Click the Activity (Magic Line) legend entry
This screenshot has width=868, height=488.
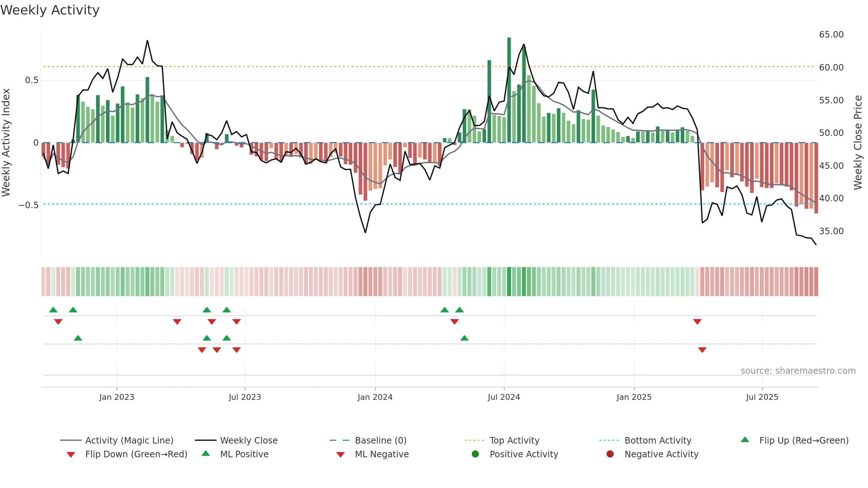click(x=117, y=440)
